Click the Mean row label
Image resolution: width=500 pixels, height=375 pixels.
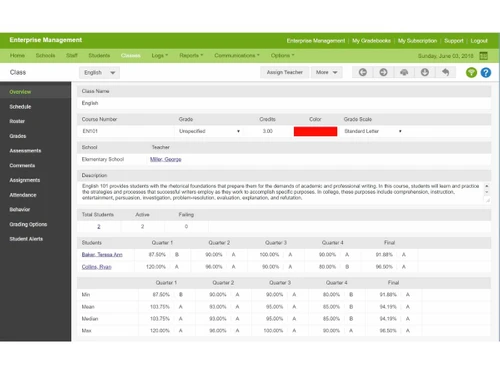[x=88, y=307]
